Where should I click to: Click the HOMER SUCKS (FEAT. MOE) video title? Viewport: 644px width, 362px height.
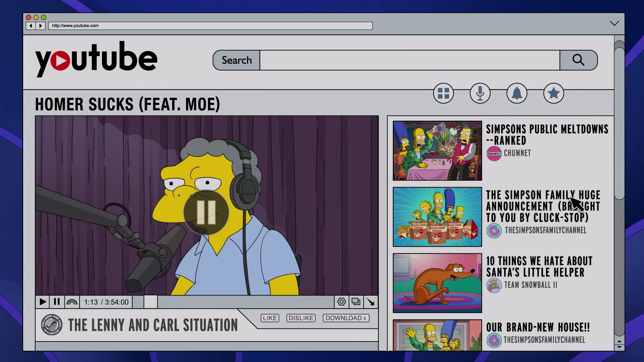(x=127, y=104)
